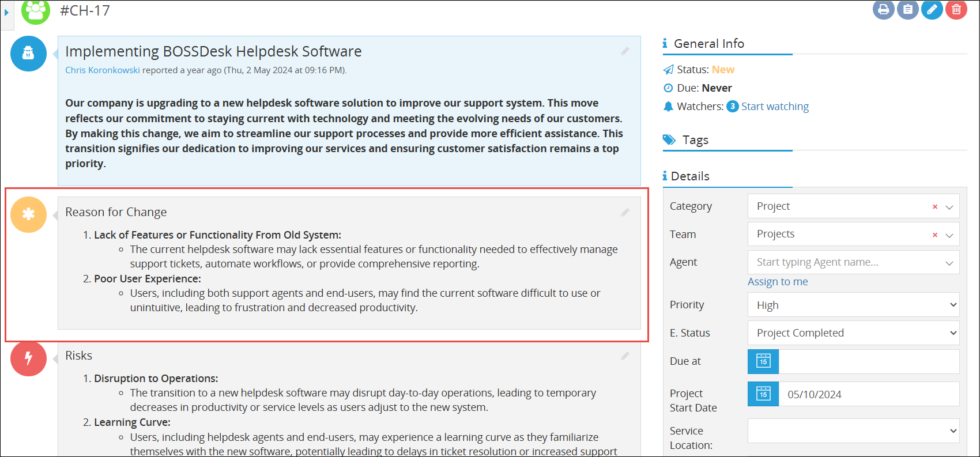
Task: Click the clipboard icon button
Action: [x=907, y=9]
